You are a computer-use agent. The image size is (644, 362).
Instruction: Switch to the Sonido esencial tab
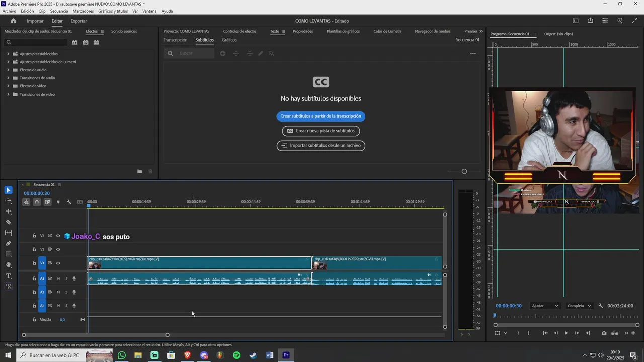[124, 31]
